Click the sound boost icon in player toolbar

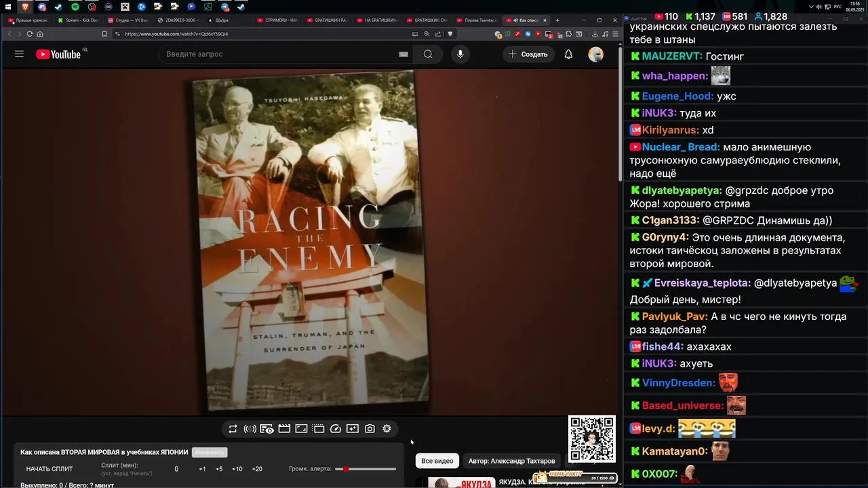[x=250, y=428]
